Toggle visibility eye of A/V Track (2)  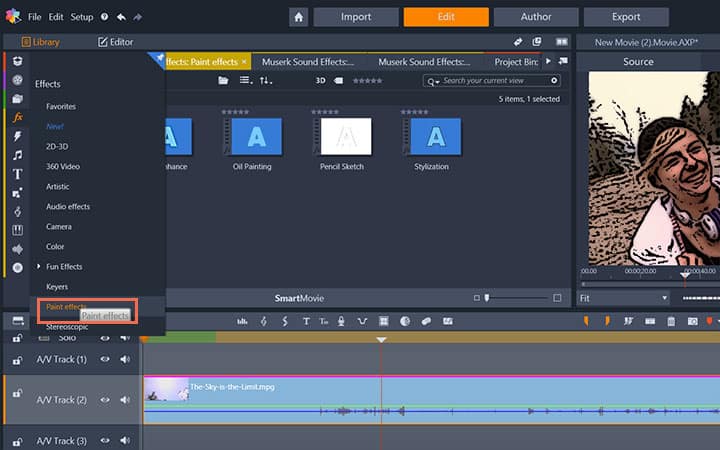105,399
